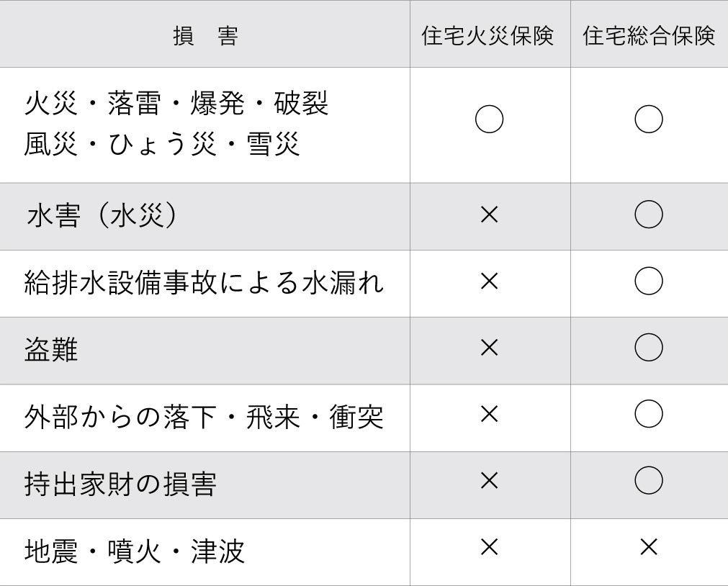Click the cross for 地震 under 住宅総合保険

[x=649, y=547]
